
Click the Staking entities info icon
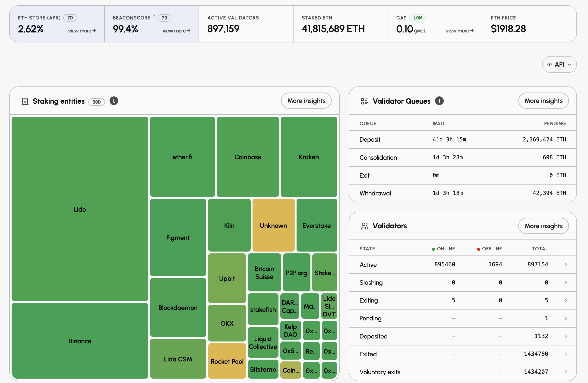tap(114, 101)
